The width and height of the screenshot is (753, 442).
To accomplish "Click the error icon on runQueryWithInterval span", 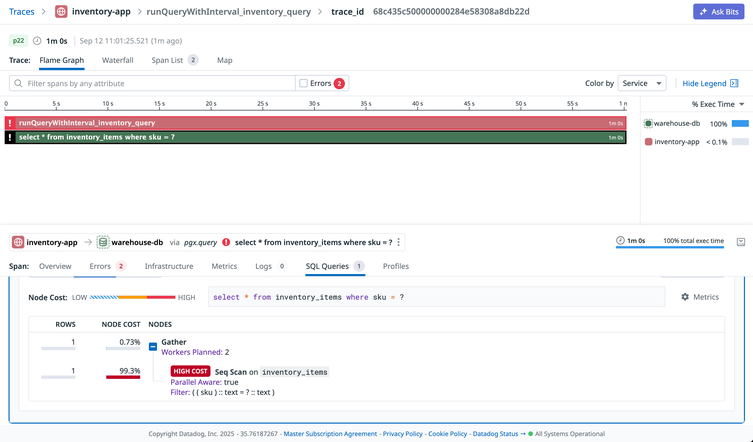I will click(10, 123).
